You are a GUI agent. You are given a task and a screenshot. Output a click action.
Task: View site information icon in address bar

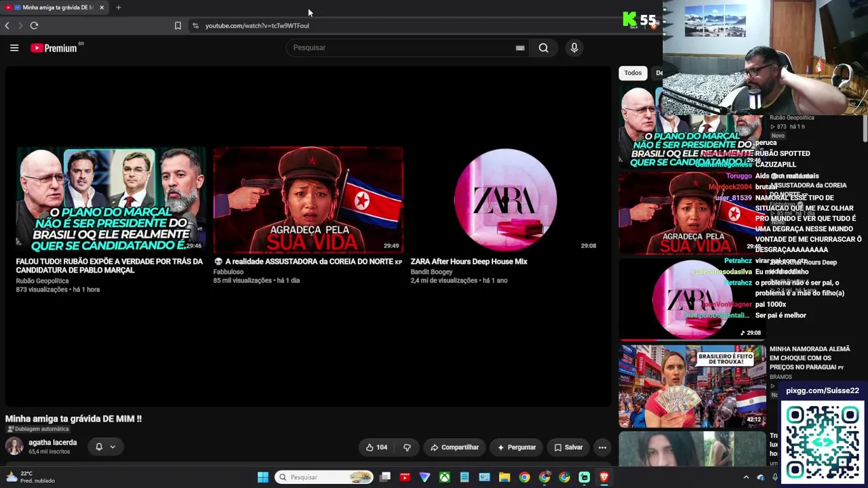(x=195, y=26)
